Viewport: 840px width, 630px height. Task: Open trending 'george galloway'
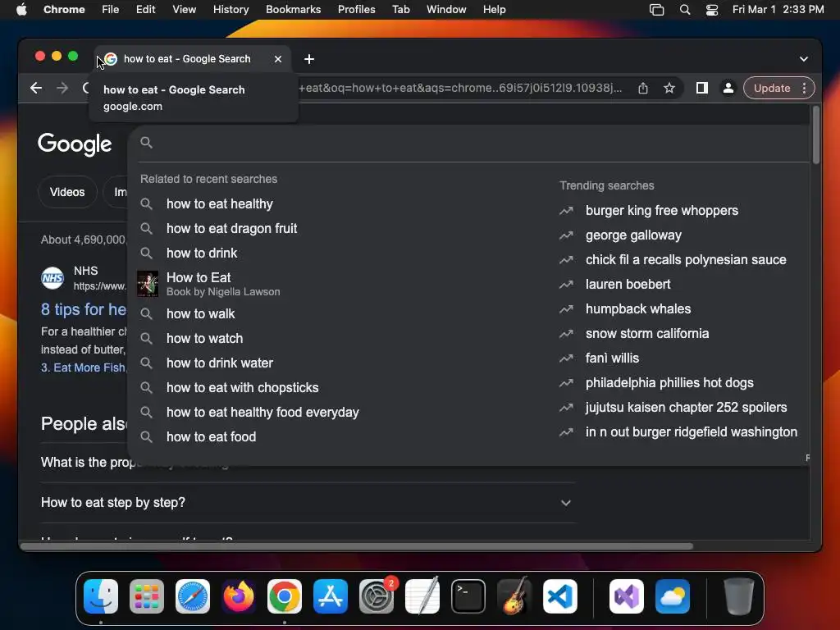[633, 235]
